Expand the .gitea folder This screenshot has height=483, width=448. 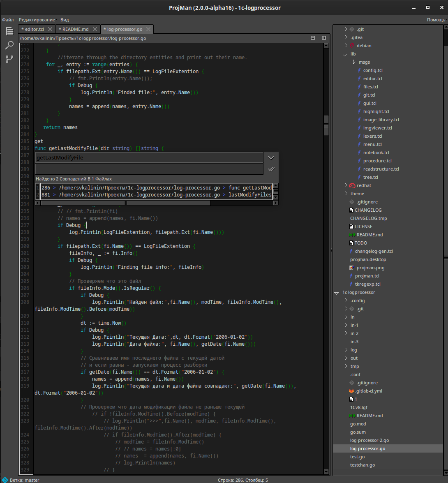click(x=346, y=37)
